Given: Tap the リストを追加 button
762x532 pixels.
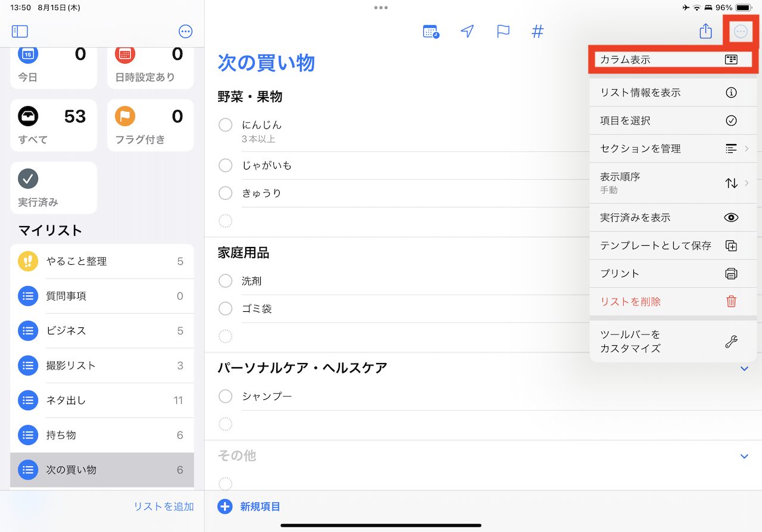Looking at the screenshot, I should point(164,506).
